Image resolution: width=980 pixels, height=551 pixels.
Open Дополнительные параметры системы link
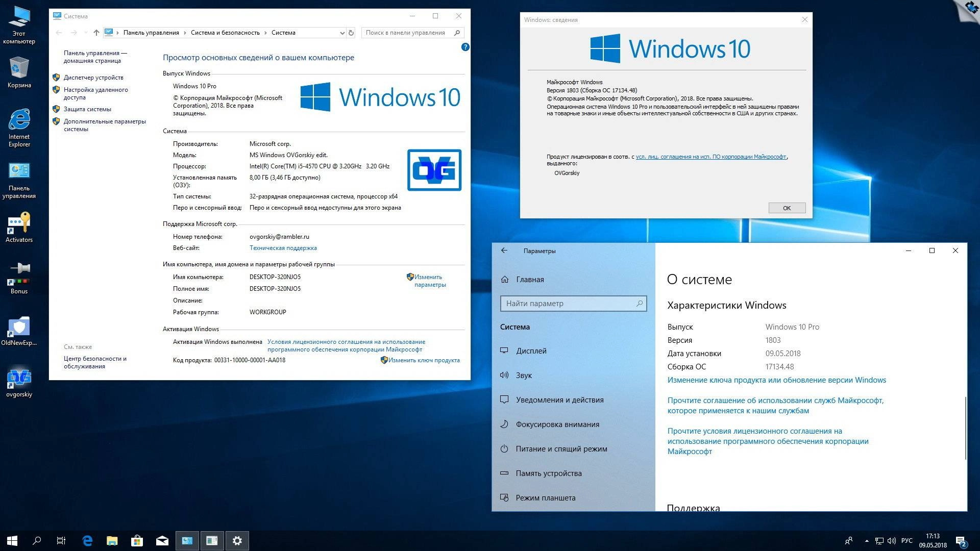coord(105,125)
